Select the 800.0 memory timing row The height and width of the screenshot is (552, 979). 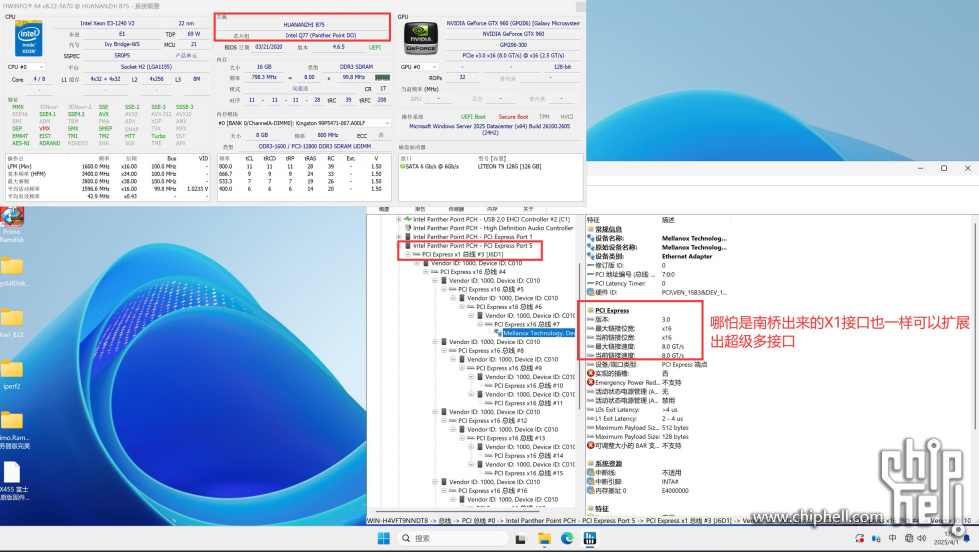point(303,167)
